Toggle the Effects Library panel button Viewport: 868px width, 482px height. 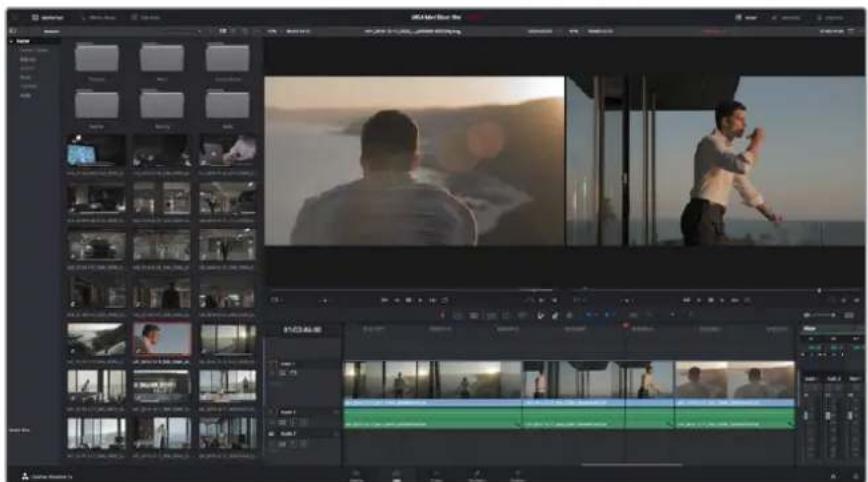pyautogui.click(x=98, y=18)
